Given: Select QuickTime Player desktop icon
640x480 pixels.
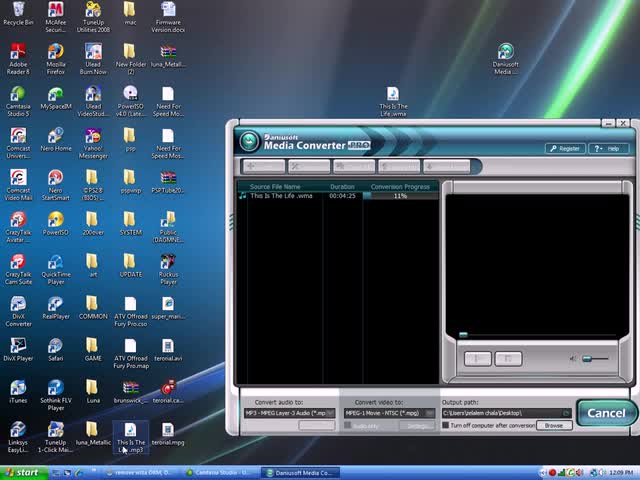Looking at the screenshot, I should tap(56, 269).
